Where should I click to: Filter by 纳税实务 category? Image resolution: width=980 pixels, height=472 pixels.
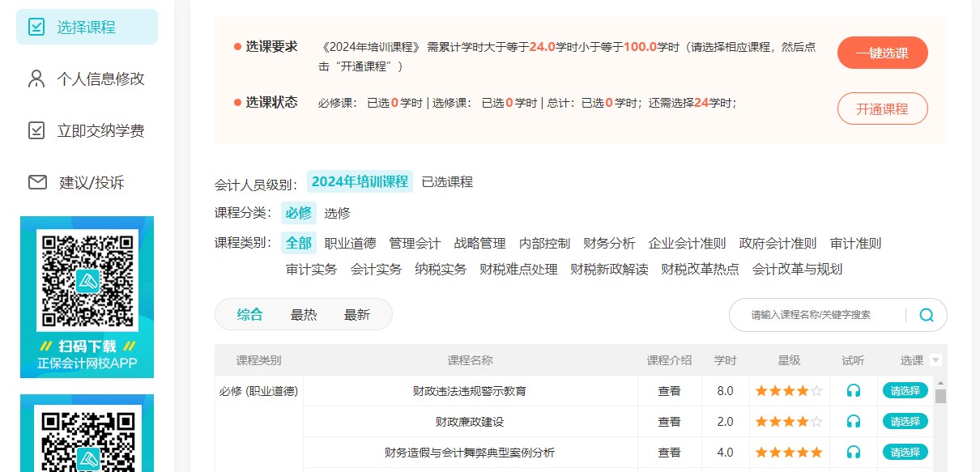click(x=441, y=269)
